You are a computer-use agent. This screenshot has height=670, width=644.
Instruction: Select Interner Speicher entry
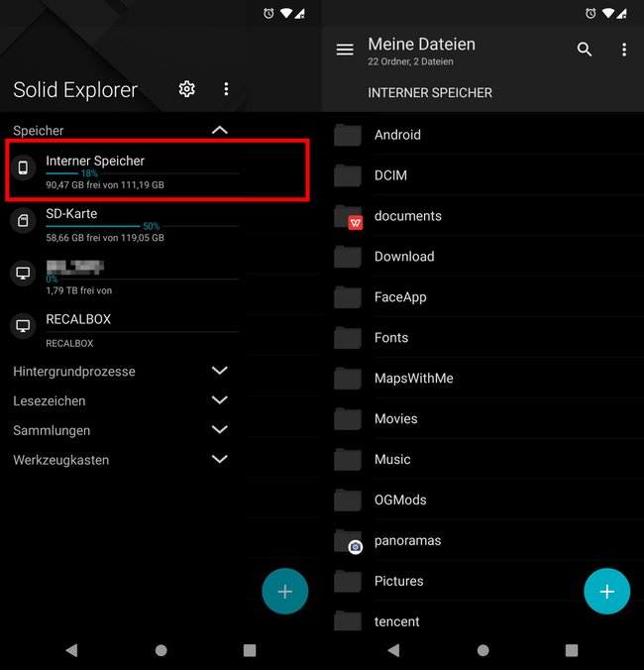[158, 169]
